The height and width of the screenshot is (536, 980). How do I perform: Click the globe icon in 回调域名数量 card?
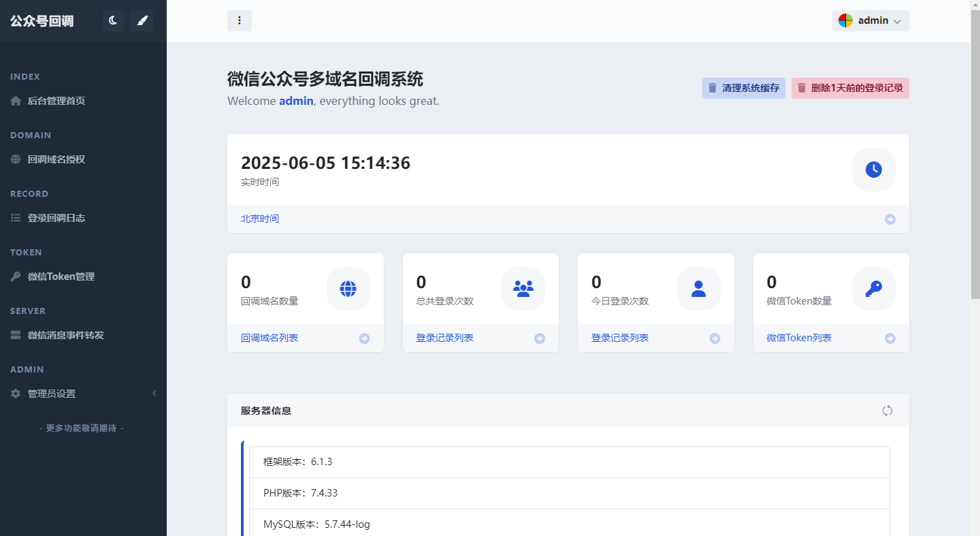coord(348,289)
